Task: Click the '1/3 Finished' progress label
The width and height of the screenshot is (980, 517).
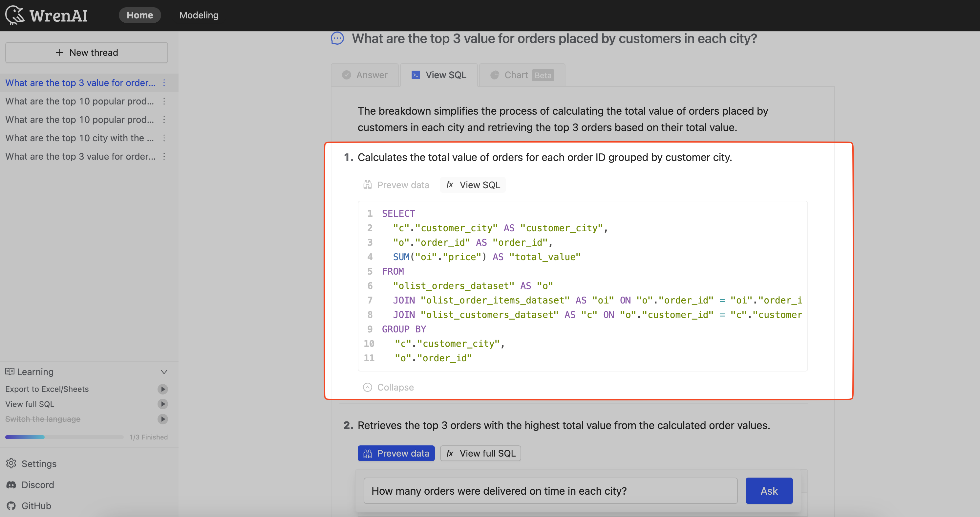Action: coord(148,437)
